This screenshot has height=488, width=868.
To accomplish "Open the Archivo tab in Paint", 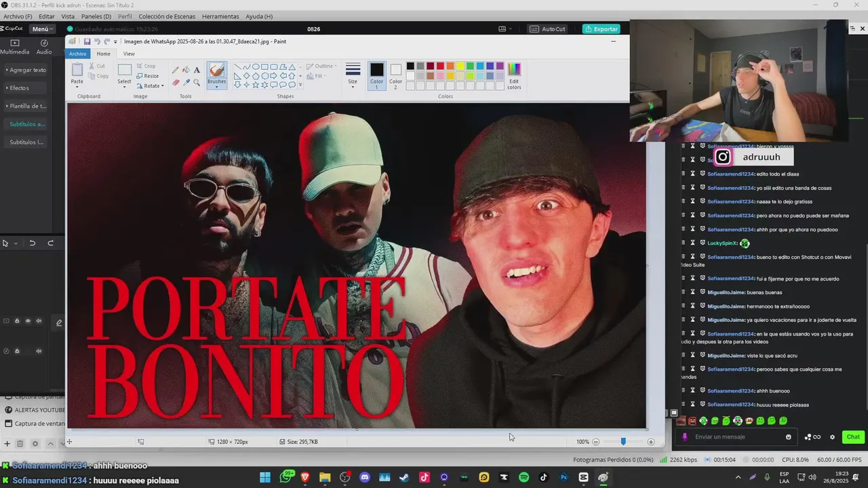I will (77, 54).
